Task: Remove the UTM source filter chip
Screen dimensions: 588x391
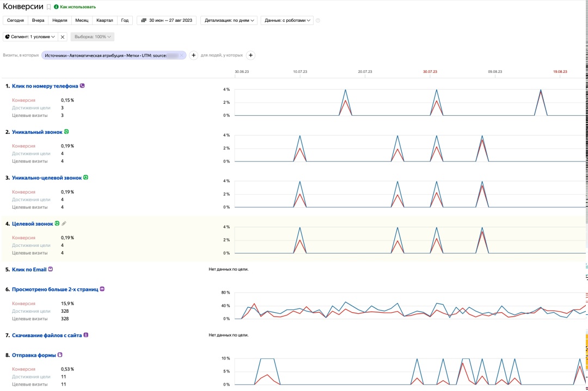Action: click(x=181, y=55)
